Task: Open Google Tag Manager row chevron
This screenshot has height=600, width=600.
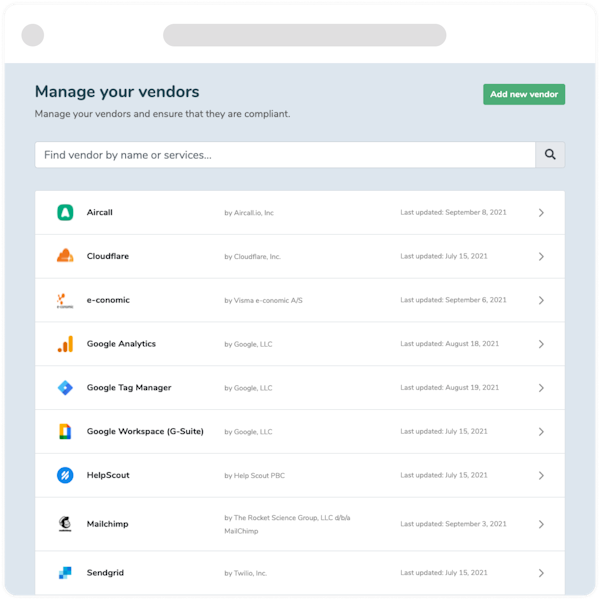Action: coord(541,388)
